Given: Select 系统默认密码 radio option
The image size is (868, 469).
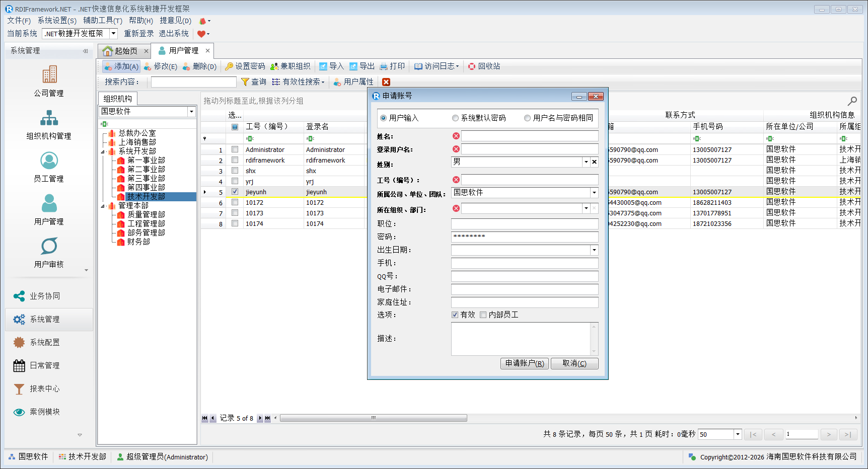Looking at the screenshot, I should [x=455, y=118].
